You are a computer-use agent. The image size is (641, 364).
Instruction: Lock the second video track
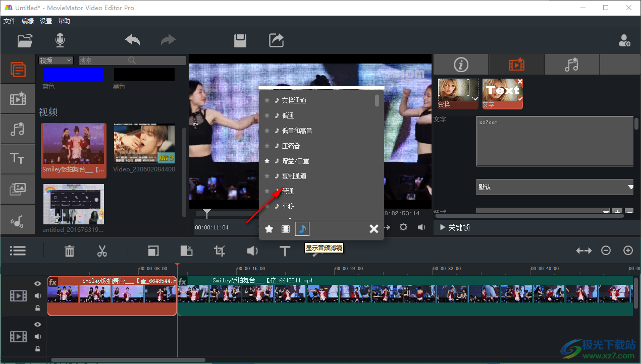[37, 348]
